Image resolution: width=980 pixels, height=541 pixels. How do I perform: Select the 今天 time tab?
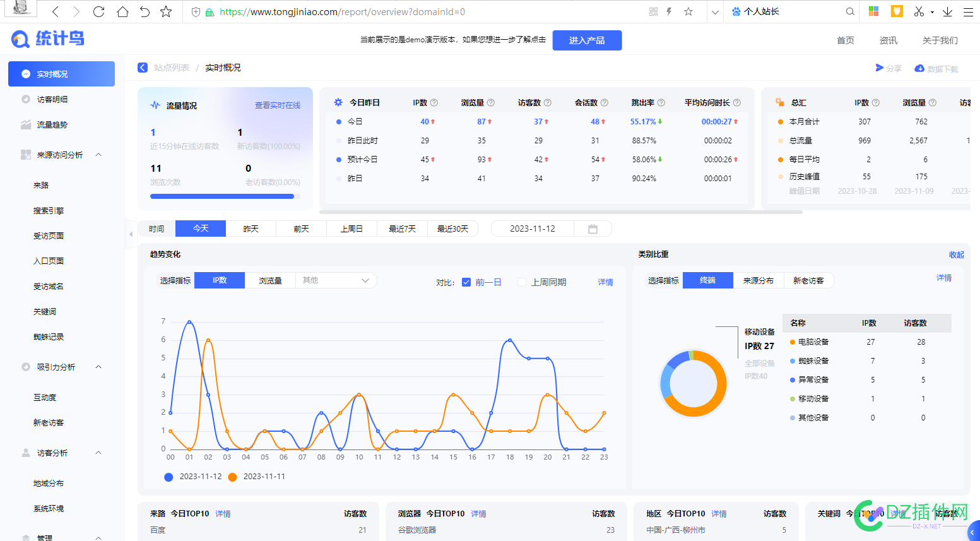tap(201, 229)
